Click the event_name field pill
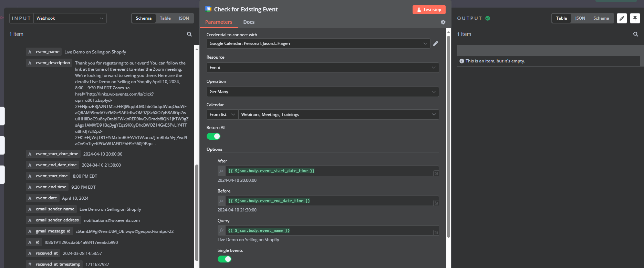The image size is (644, 268). click(43, 52)
